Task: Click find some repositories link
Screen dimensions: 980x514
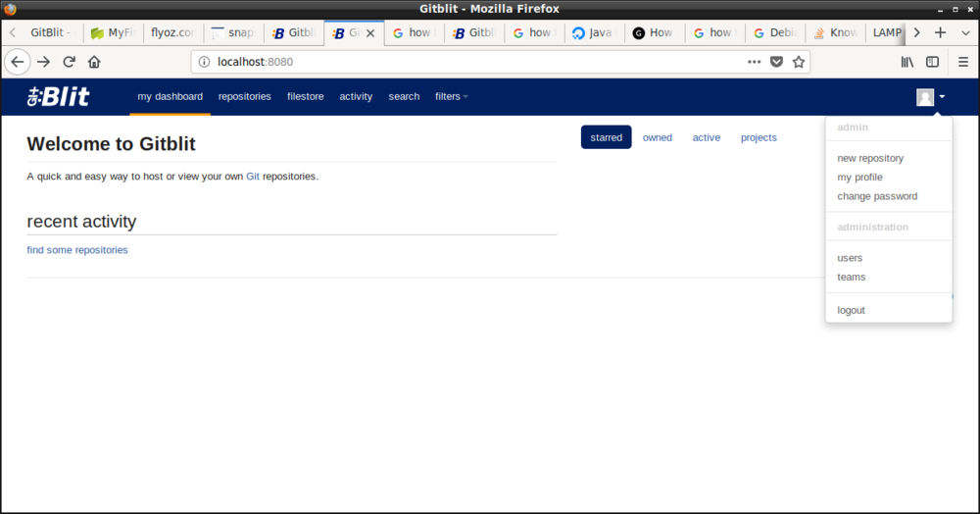Action: pos(77,250)
